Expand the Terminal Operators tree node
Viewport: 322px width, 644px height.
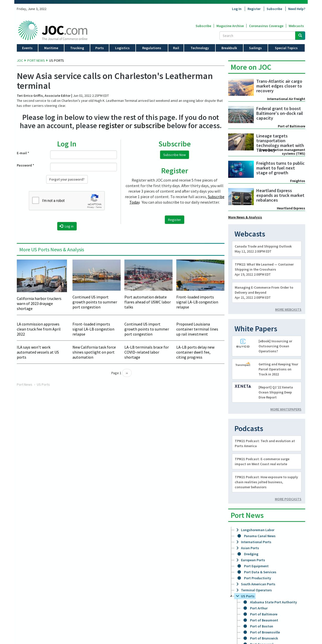click(237, 590)
